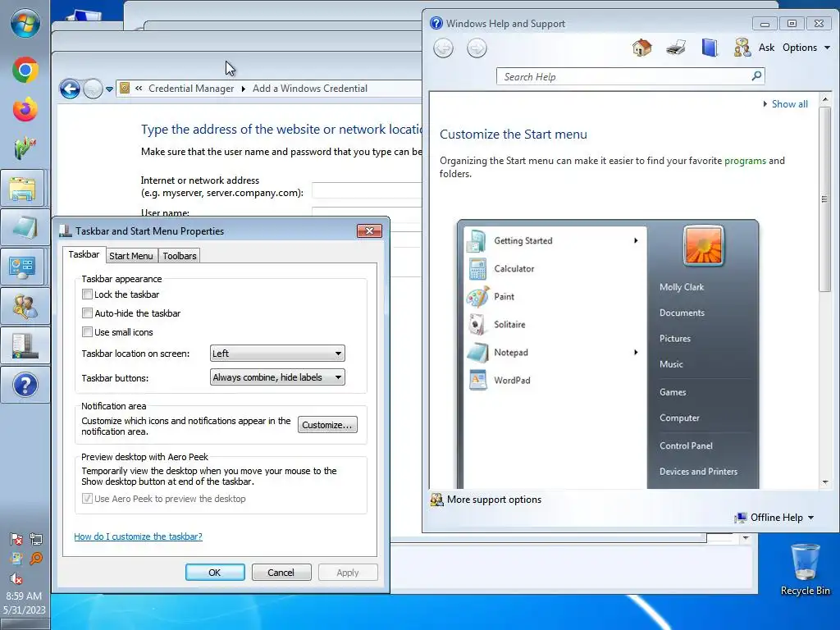
Task: Open Taskbar location on screen dropdown
Action: point(277,353)
